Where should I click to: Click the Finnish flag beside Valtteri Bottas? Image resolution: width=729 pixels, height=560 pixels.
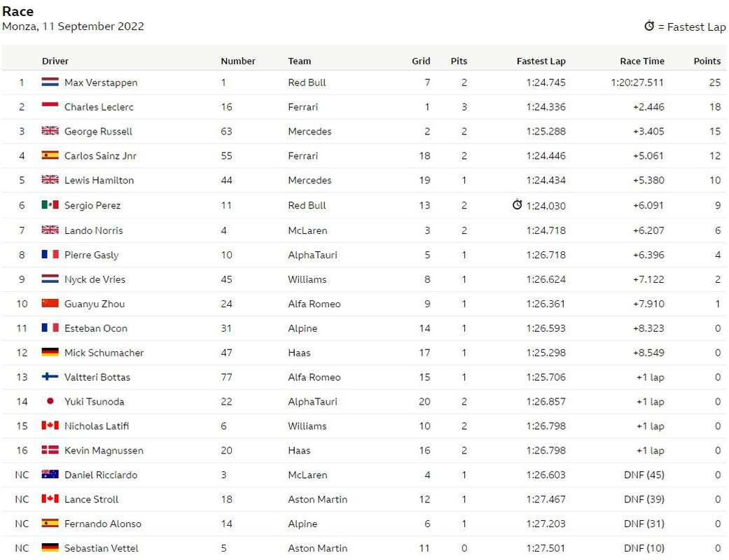point(50,377)
